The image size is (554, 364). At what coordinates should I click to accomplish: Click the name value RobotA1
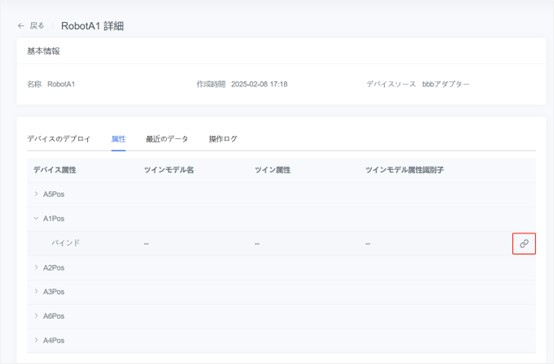[x=61, y=84]
